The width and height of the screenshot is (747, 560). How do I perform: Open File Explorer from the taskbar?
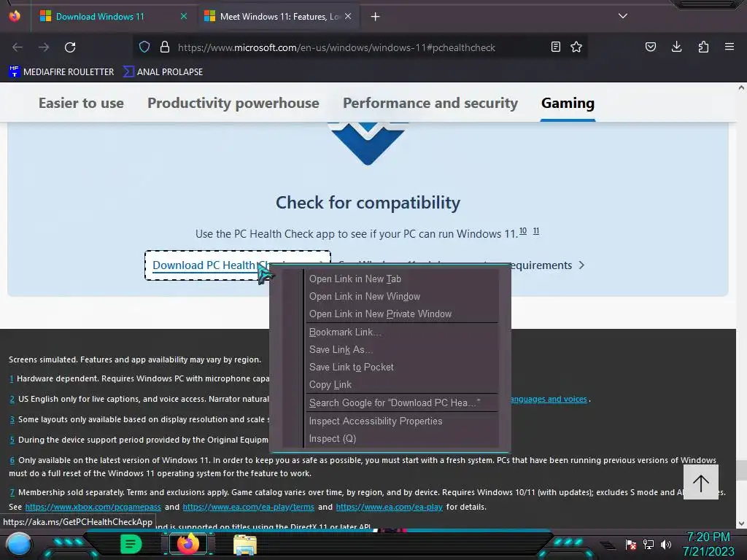coord(245,544)
